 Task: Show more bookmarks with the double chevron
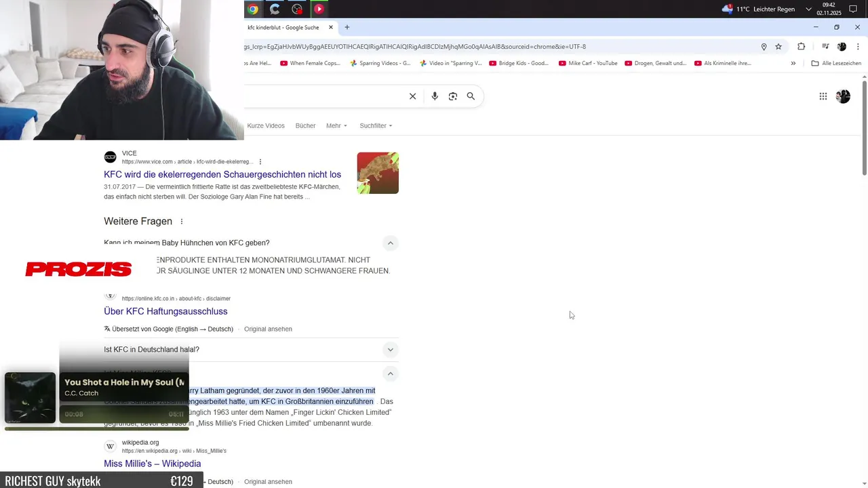pos(793,63)
